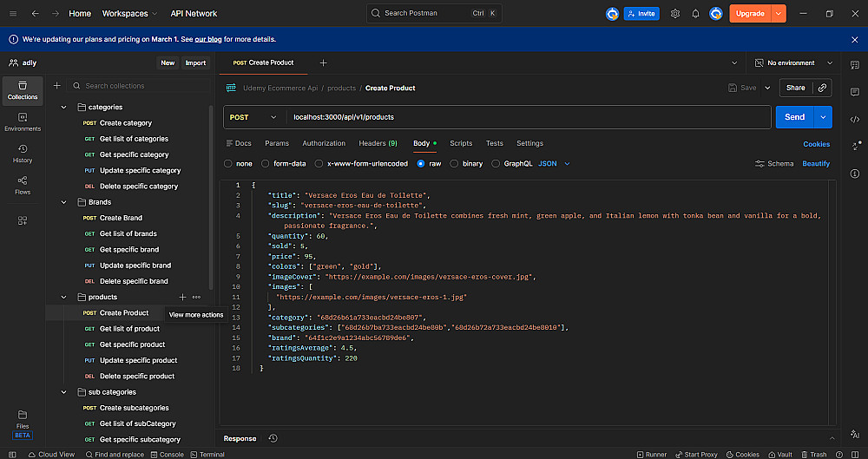Open the History sidebar panel
The height and width of the screenshot is (459, 868).
pos(23,154)
